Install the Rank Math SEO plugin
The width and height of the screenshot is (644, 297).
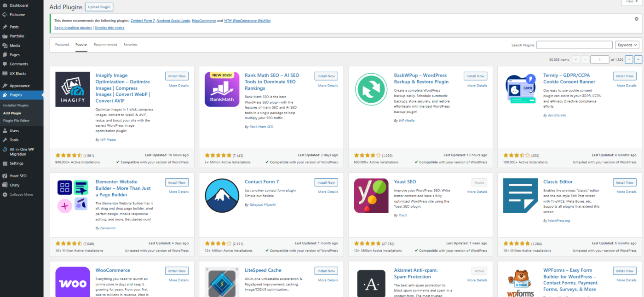(326, 76)
